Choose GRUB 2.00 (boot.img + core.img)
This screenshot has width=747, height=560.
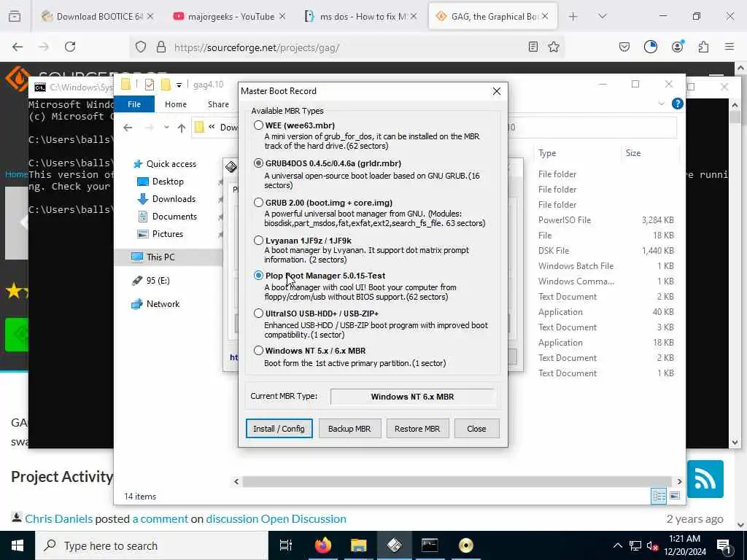tap(258, 203)
